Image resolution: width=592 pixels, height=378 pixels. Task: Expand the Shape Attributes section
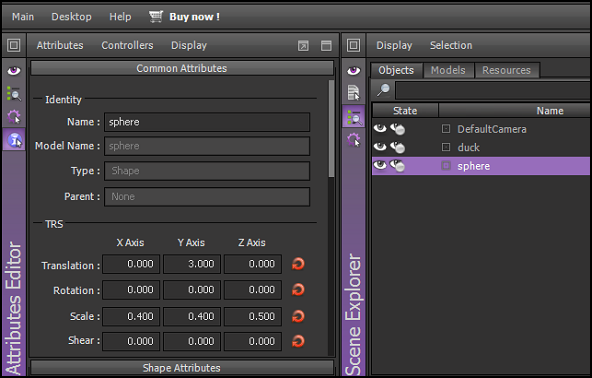(x=182, y=368)
